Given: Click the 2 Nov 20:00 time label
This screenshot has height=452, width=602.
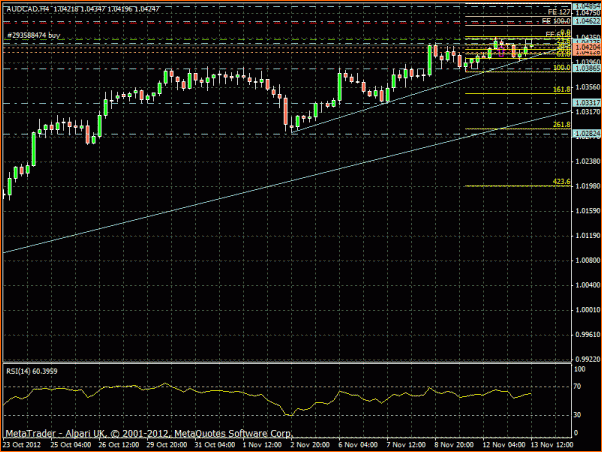Looking at the screenshot, I should pyautogui.click(x=310, y=445).
